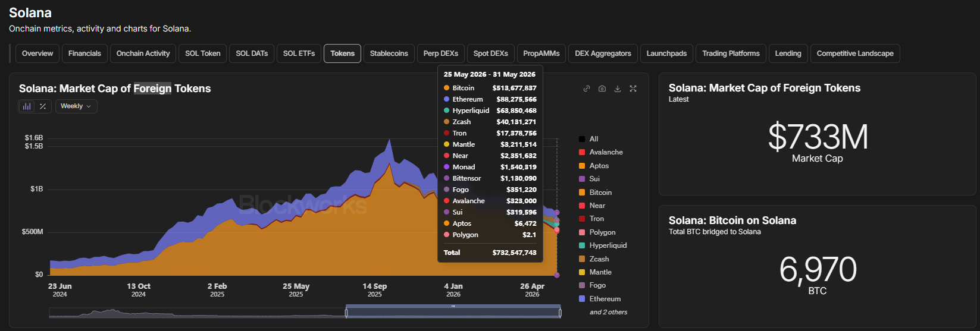Click right handle of time range slider
The height and width of the screenshot is (331, 980).
click(x=561, y=312)
